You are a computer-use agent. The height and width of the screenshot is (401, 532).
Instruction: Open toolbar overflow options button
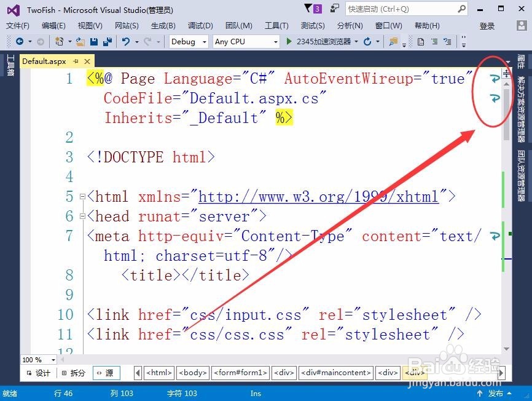coord(463,42)
